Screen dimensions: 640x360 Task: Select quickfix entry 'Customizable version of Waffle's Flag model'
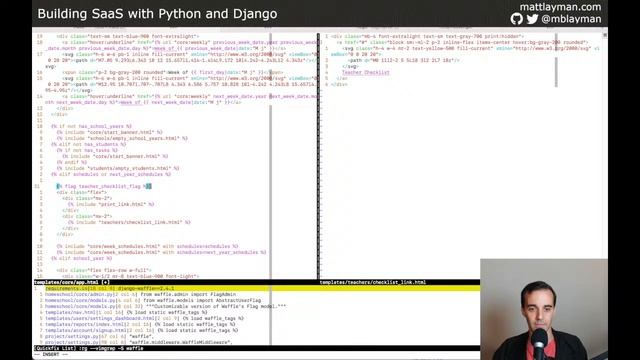click(165, 306)
